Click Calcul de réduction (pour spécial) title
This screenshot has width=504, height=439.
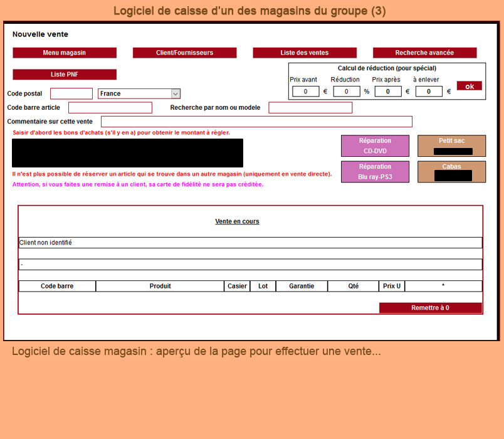pyautogui.click(x=387, y=68)
